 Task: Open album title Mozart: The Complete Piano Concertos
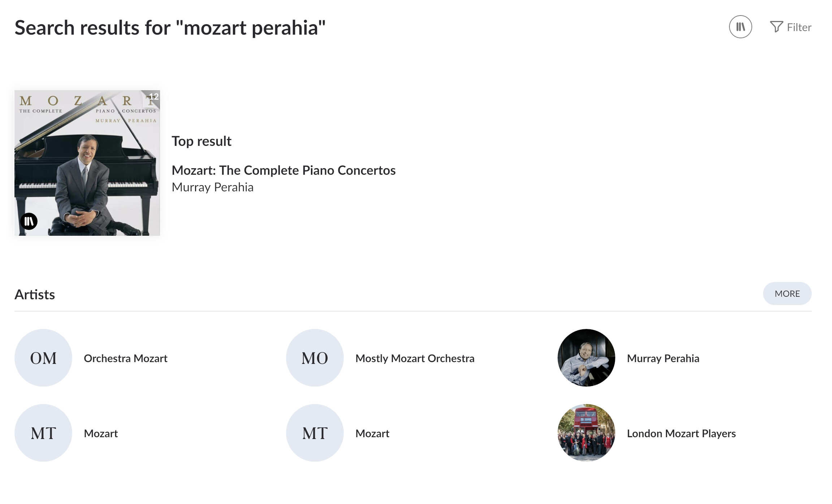[x=283, y=170]
